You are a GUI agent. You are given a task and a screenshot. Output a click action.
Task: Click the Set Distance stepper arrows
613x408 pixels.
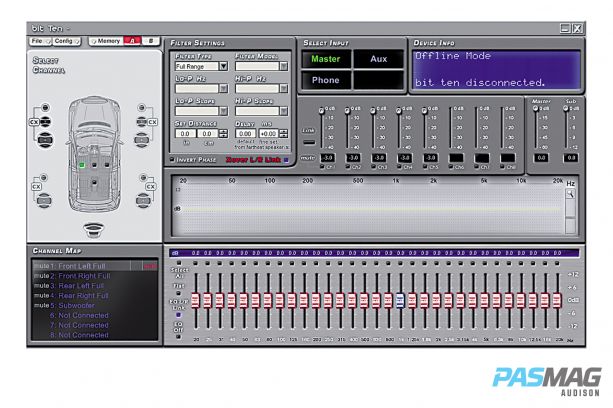coord(223,133)
